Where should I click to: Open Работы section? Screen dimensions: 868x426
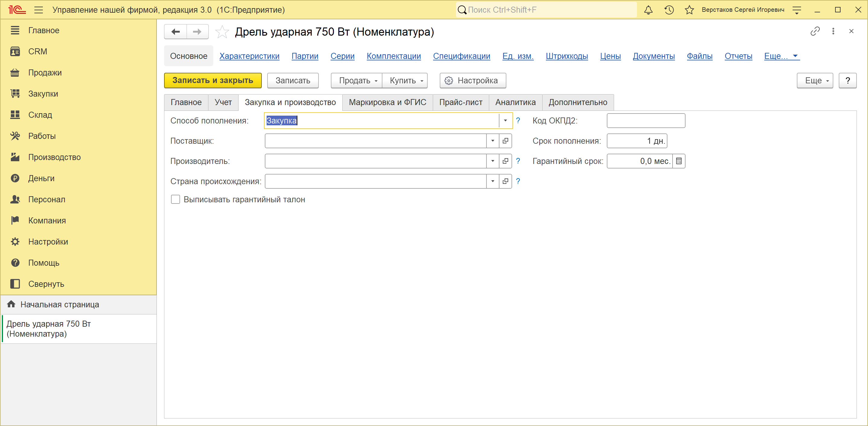(78, 136)
